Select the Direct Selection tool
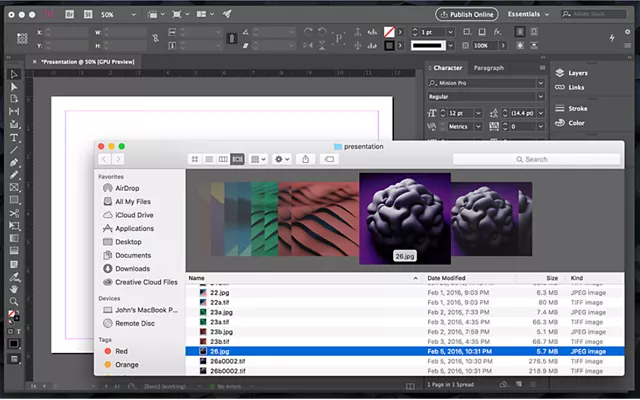The height and width of the screenshot is (400, 640). tap(14, 87)
